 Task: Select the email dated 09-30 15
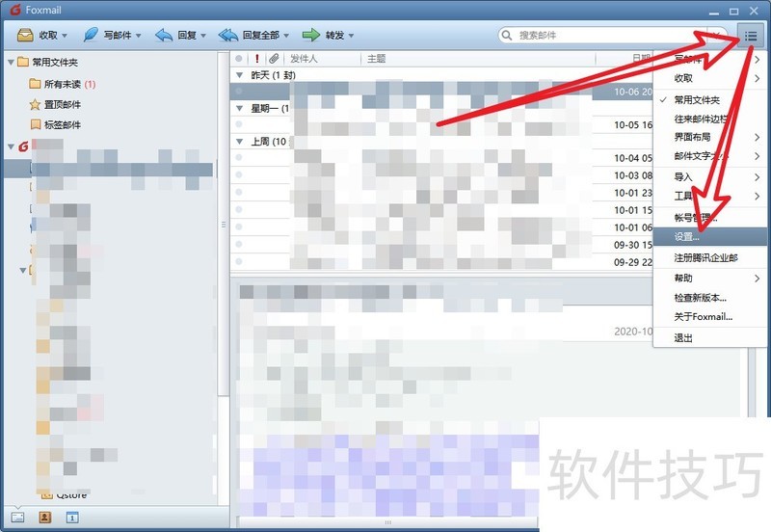tap(441, 245)
